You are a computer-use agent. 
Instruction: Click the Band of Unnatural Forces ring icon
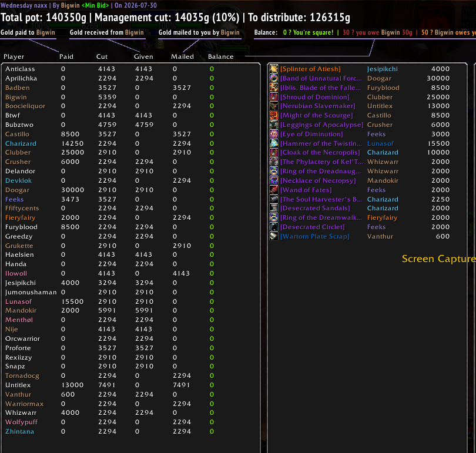274,78
